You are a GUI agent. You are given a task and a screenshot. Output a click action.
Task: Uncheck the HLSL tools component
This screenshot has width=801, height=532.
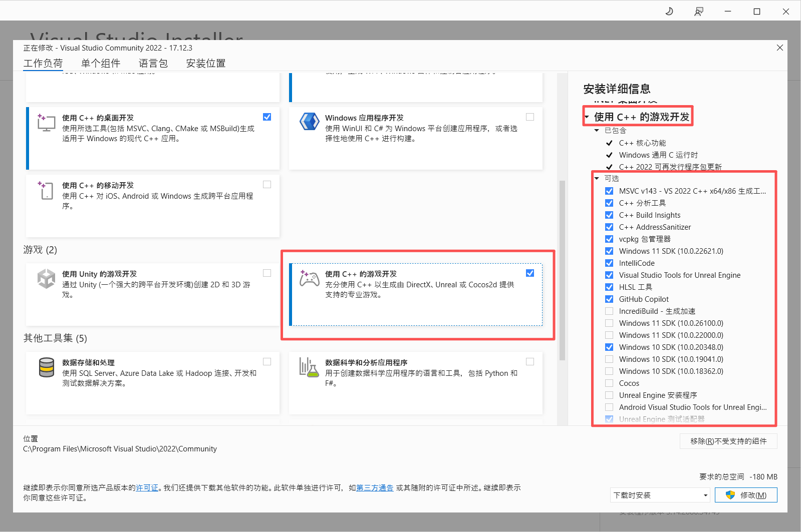pyautogui.click(x=609, y=287)
